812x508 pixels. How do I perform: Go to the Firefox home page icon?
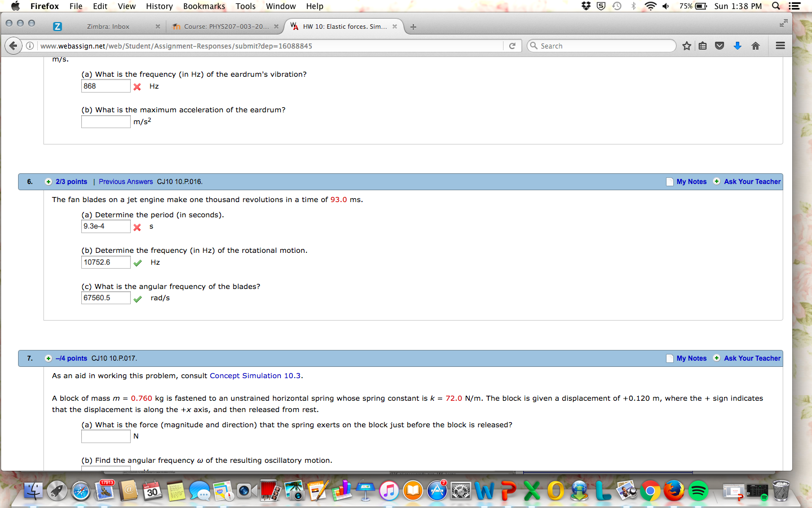pyautogui.click(x=756, y=46)
